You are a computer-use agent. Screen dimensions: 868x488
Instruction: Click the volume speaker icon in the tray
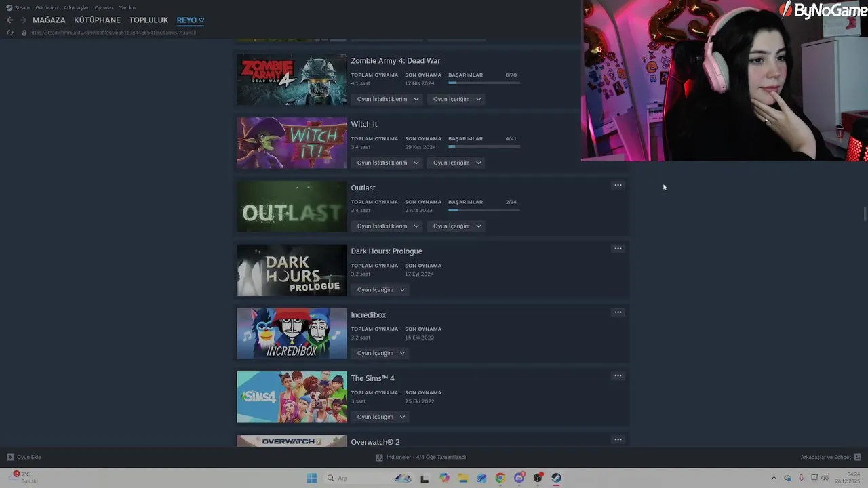coord(825,478)
